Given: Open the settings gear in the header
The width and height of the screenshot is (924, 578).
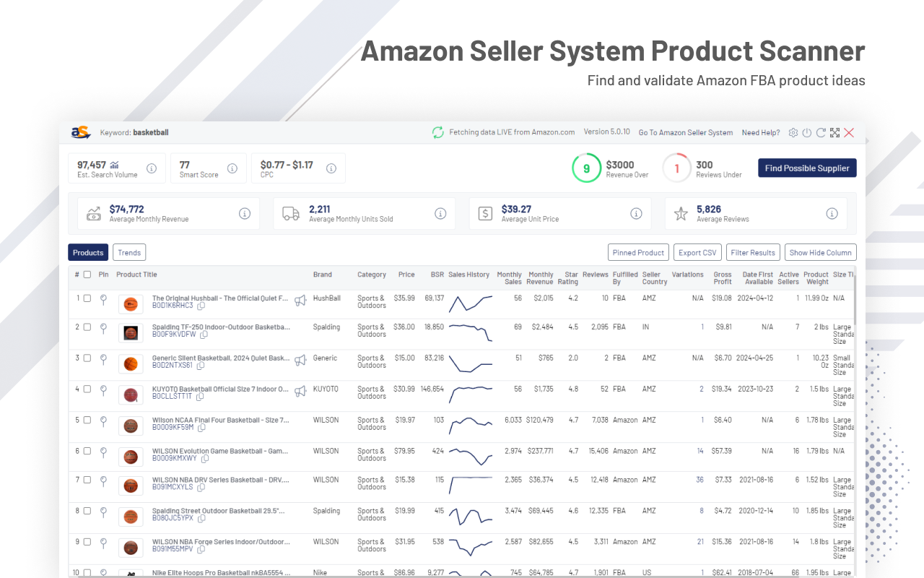Looking at the screenshot, I should [x=793, y=133].
